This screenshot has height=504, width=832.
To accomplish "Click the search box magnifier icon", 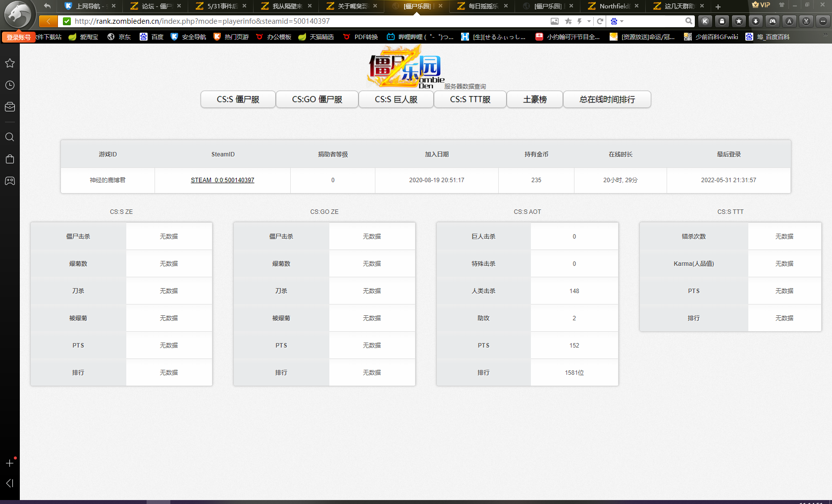I will click(x=689, y=21).
